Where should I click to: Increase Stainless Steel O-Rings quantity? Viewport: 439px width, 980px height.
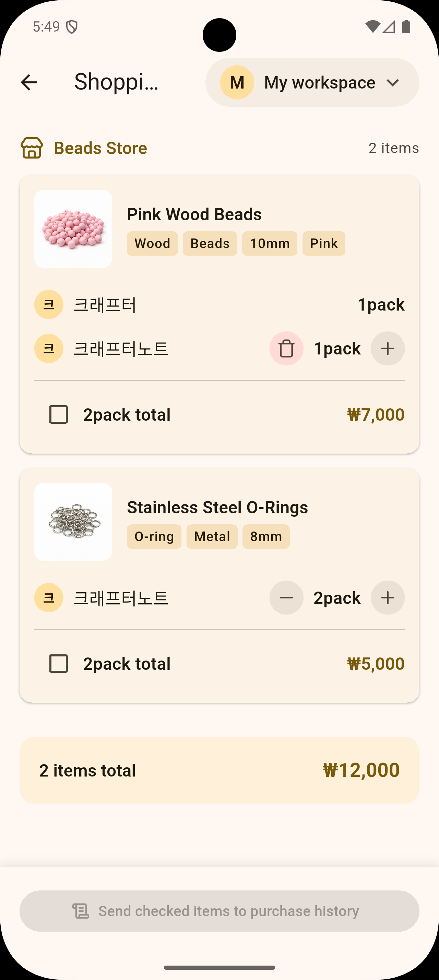387,598
